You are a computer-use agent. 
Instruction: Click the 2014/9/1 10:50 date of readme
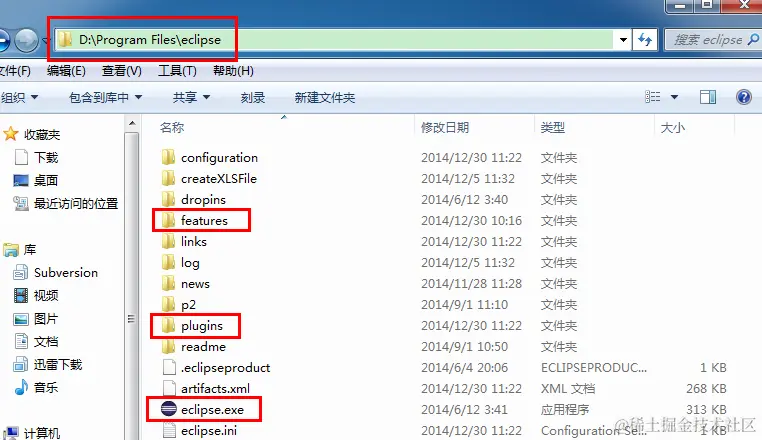coord(464,347)
